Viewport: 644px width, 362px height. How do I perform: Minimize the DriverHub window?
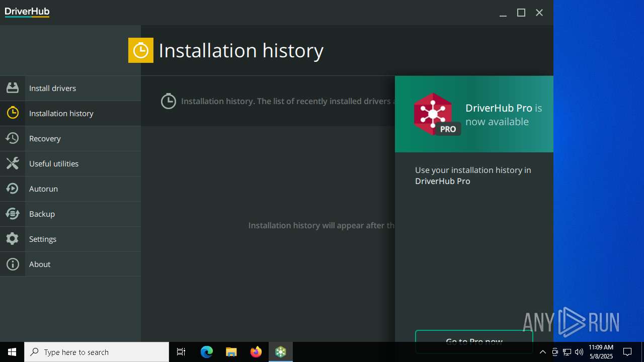click(x=503, y=13)
